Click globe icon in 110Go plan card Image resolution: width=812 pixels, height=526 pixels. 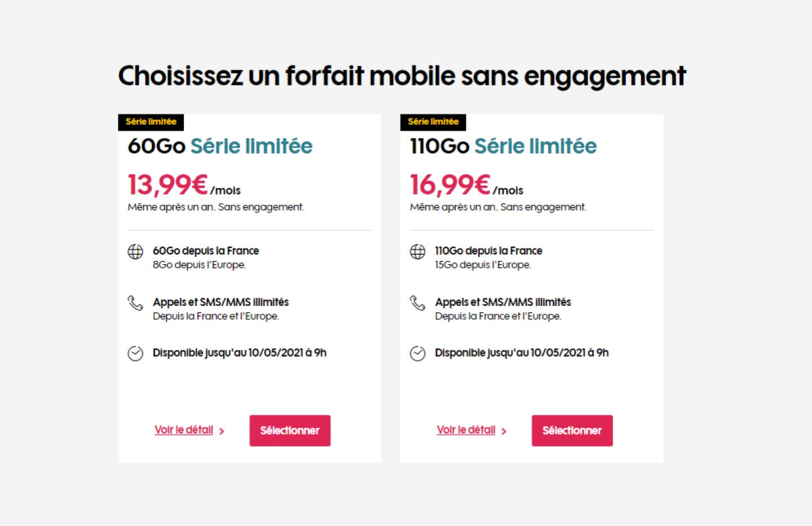pos(417,252)
